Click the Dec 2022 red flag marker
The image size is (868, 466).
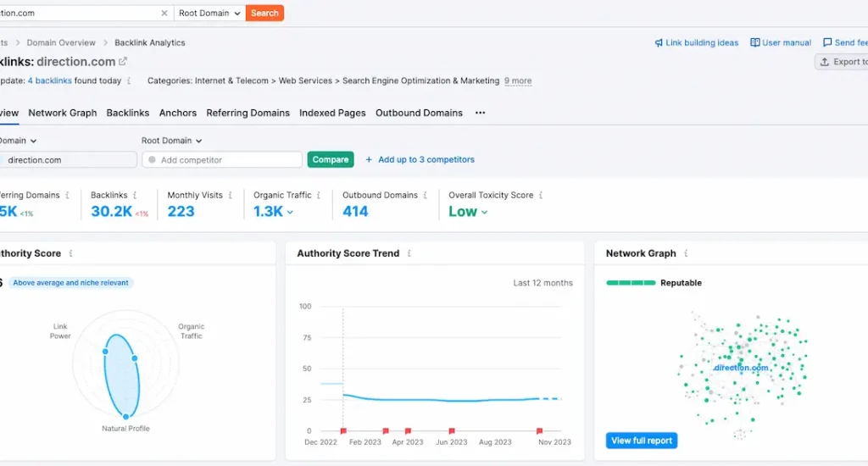343,430
